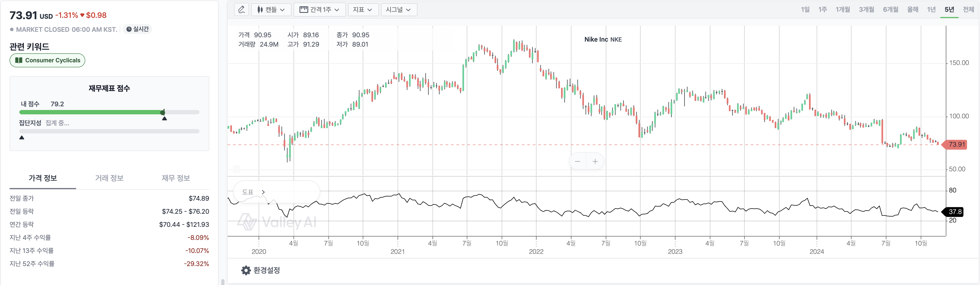Set chart range to 3개월
Image resolution: width=980 pixels, height=285 pixels.
click(x=866, y=10)
